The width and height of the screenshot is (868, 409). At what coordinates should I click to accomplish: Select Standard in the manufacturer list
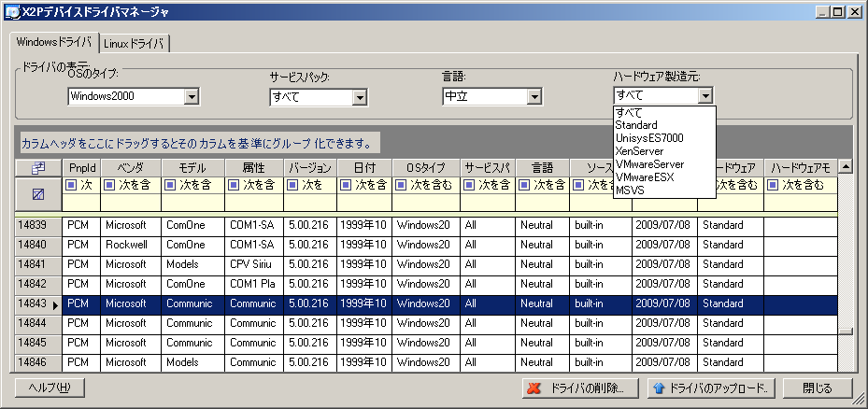(665, 125)
